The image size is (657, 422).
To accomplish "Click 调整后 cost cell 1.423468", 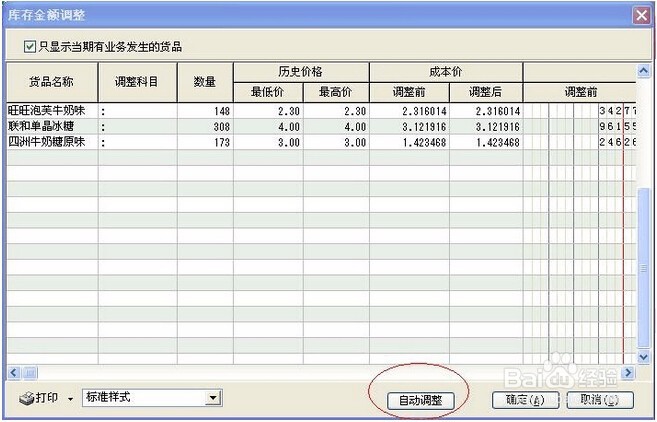I will point(486,142).
